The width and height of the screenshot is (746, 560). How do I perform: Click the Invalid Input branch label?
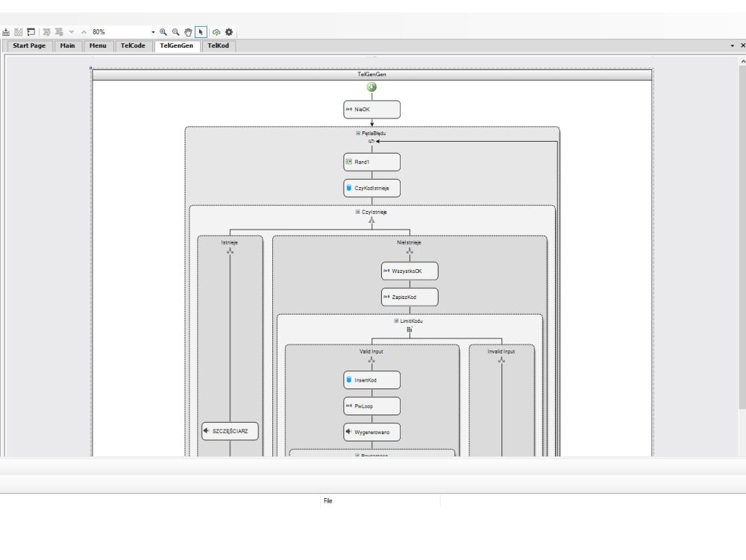coord(501,352)
